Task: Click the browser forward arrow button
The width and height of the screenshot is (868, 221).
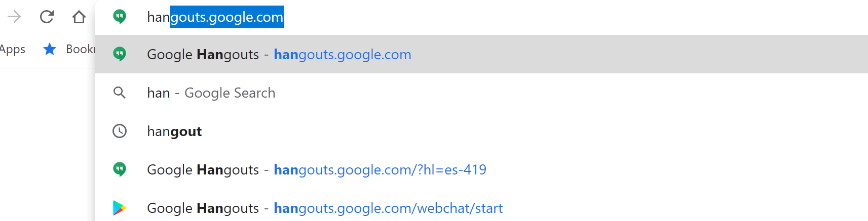Action: [x=14, y=17]
